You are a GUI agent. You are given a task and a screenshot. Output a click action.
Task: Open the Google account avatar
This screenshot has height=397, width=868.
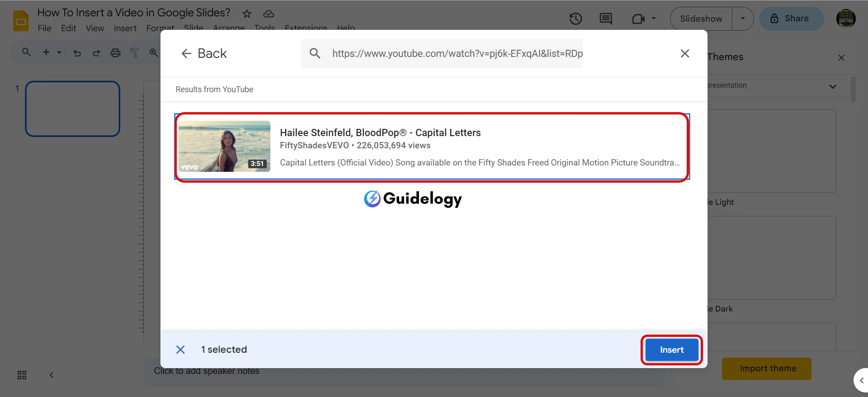pos(846,19)
